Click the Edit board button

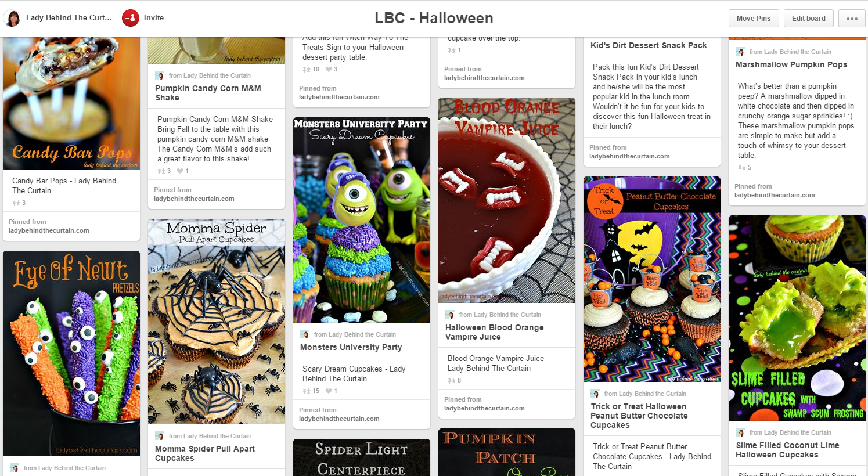click(x=808, y=19)
